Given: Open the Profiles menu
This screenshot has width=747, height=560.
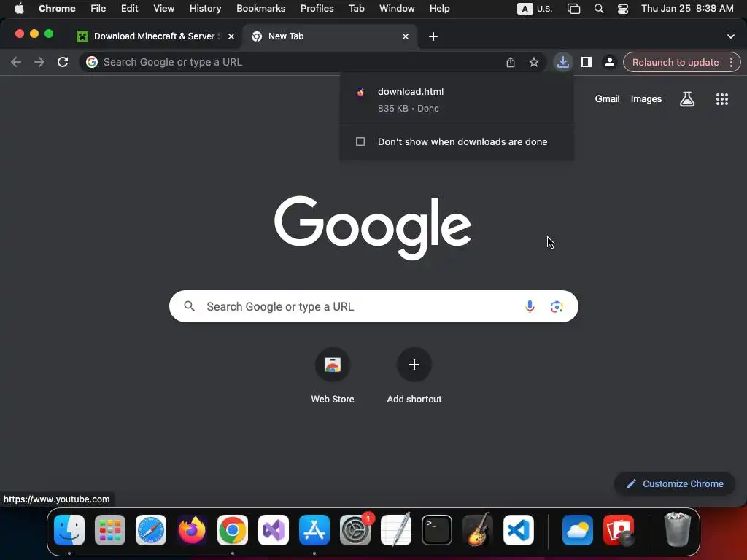Looking at the screenshot, I should pos(317,9).
